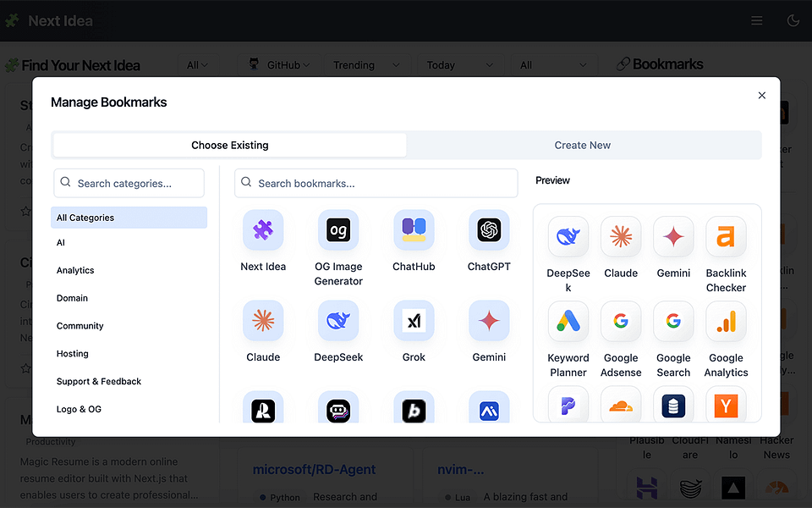
Task: Pick the ChatHub bookmark icon
Action: click(x=414, y=229)
